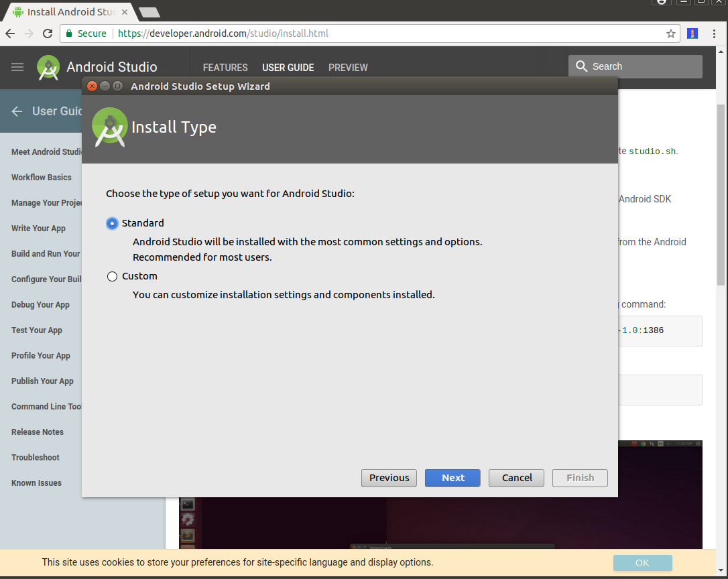Click the hamburger menu icon on the site header
The image size is (728, 579).
point(17,67)
